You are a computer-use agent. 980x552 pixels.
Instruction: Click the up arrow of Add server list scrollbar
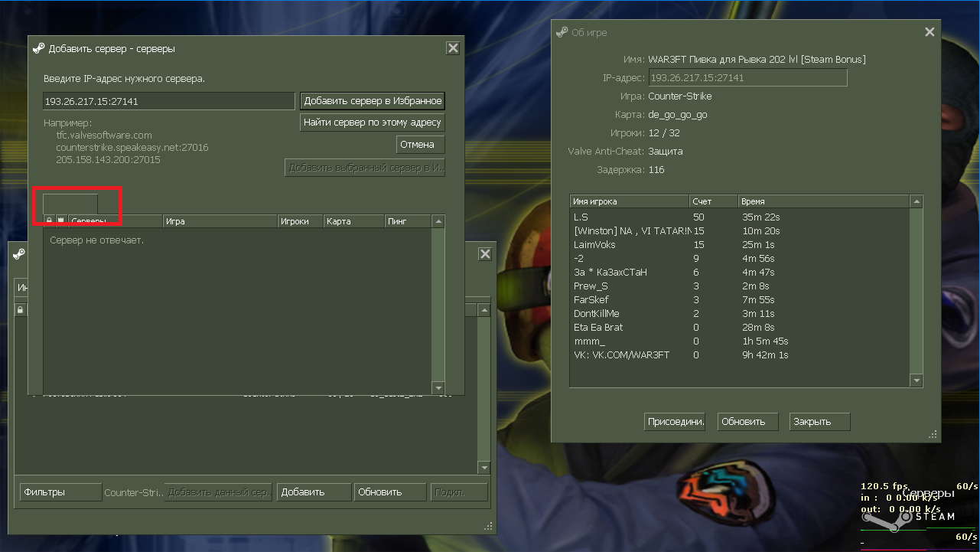(x=438, y=222)
